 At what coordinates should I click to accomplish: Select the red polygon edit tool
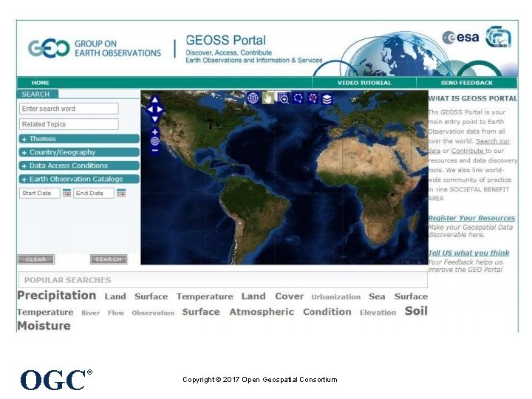[313, 98]
